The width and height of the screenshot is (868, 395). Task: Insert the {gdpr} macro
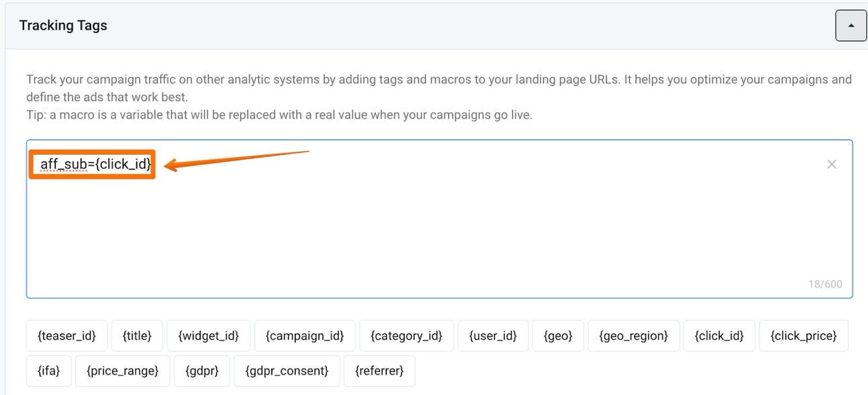[202, 370]
